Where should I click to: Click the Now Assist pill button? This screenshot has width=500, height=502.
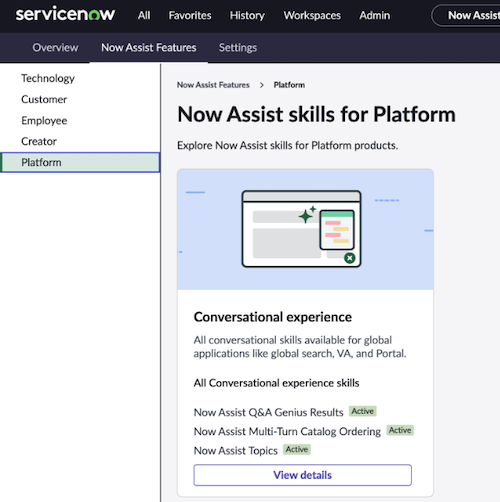pyautogui.click(x=467, y=15)
